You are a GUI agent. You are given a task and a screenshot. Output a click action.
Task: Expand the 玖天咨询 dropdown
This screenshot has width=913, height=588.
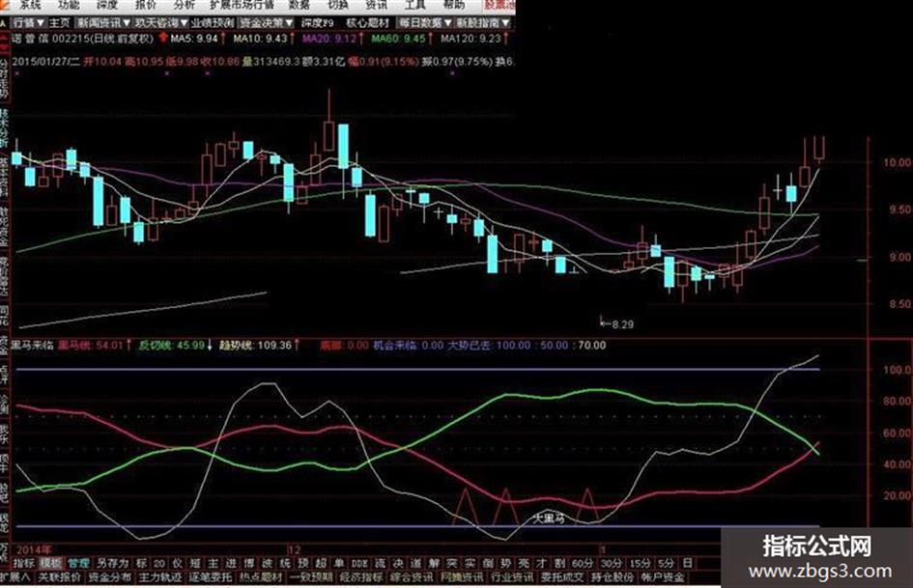[161, 23]
